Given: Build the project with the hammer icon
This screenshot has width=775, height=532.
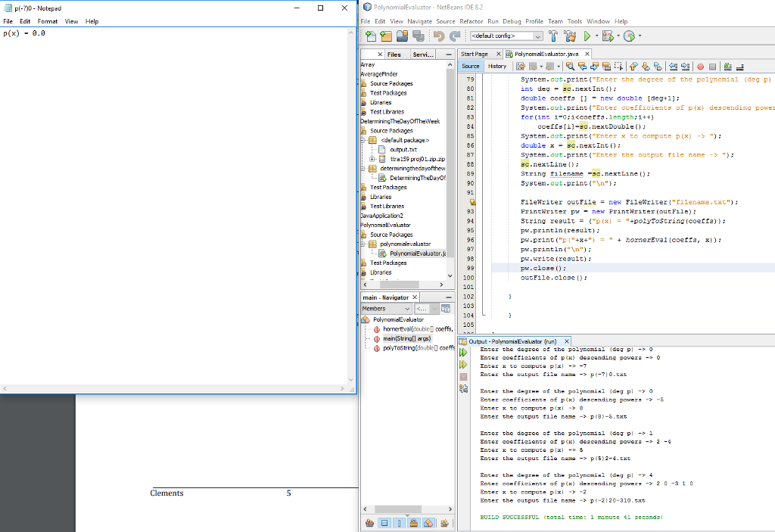Looking at the screenshot, I should click(552, 36).
